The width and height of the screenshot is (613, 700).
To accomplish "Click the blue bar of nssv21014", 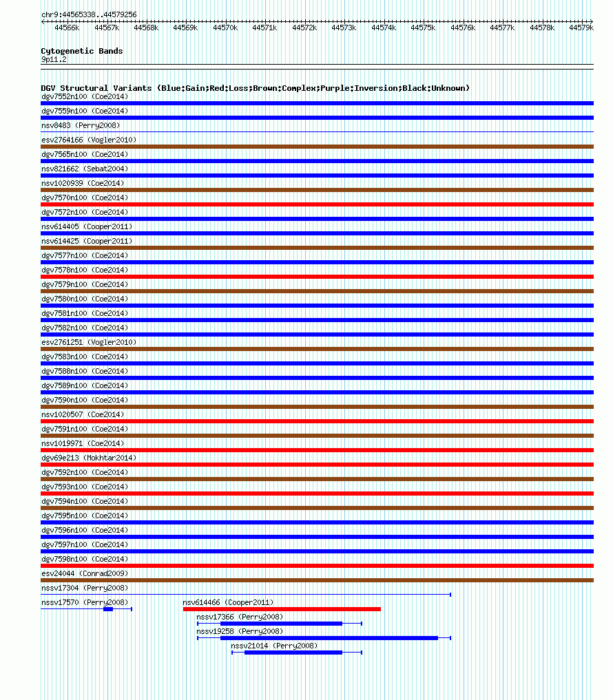I will click(293, 653).
